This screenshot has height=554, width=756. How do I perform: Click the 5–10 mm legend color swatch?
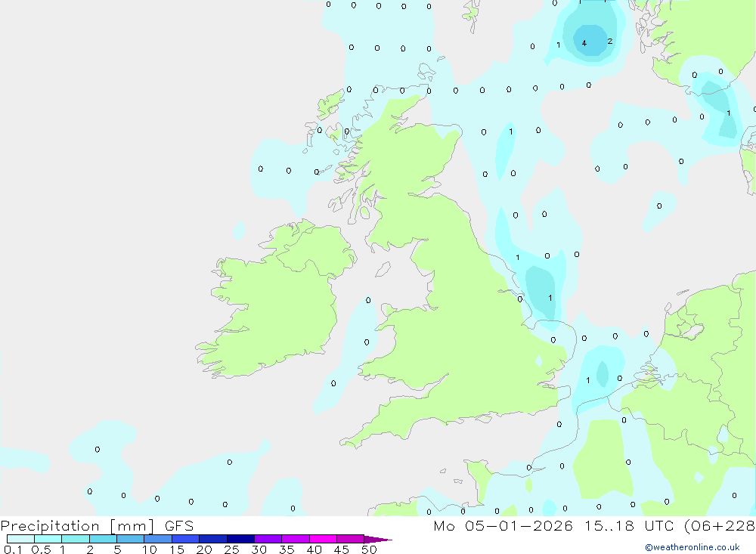coord(131,539)
